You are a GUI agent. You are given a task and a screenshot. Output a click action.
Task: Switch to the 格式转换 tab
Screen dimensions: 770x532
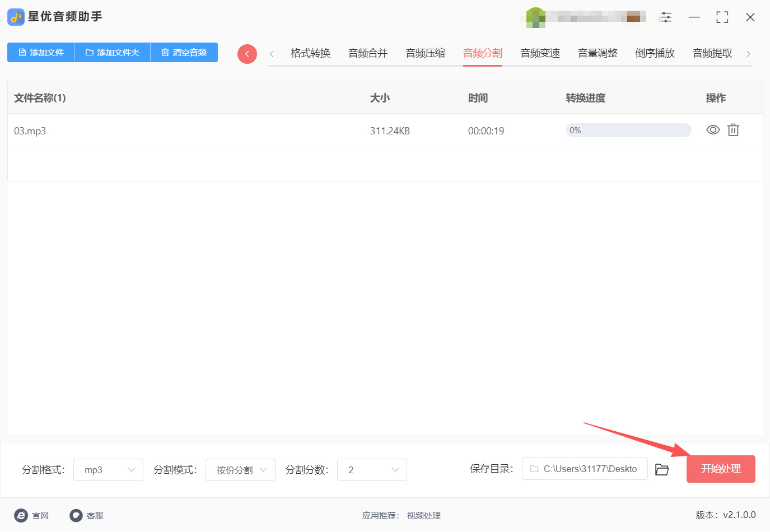310,53
